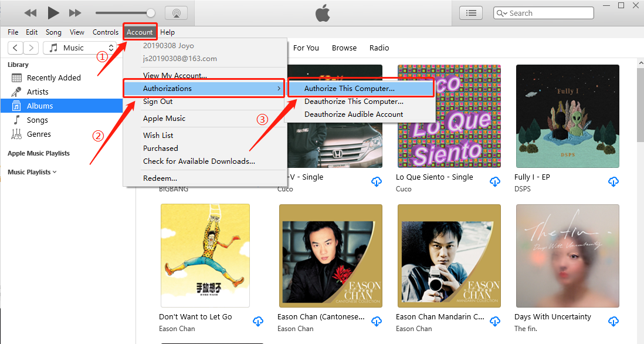Open the Song menu
The image size is (644, 344).
[x=53, y=32]
